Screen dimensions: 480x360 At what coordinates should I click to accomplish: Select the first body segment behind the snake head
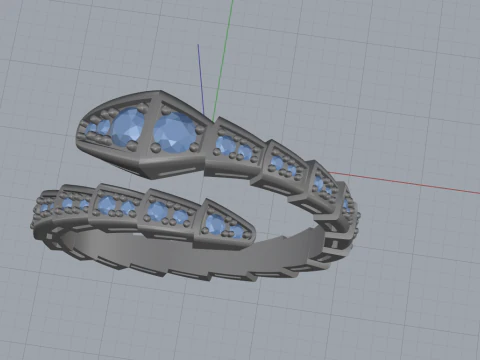(x=235, y=148)
